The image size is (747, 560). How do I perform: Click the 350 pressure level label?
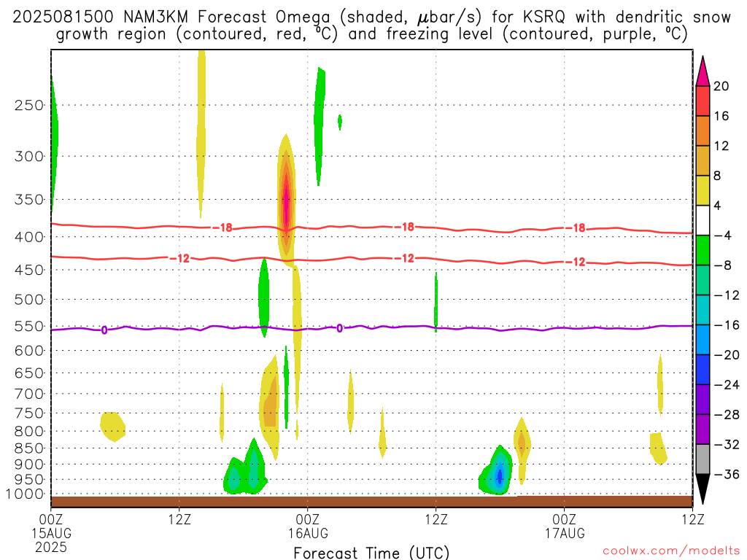click(29, 200)
